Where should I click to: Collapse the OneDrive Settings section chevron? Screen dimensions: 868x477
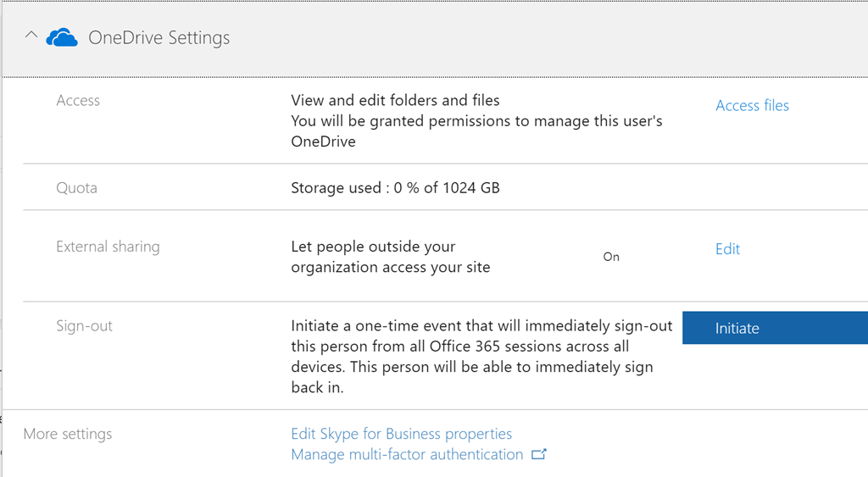coord(31,35)
